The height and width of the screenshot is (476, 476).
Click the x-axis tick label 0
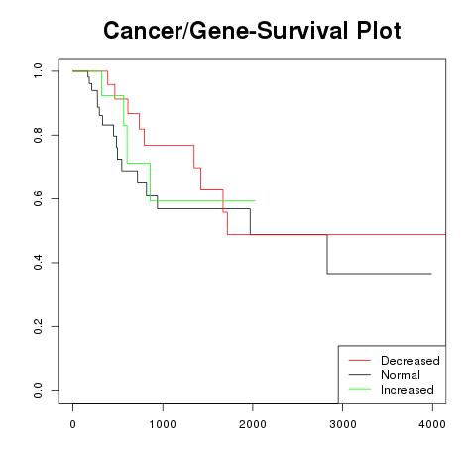coord(72,424)
